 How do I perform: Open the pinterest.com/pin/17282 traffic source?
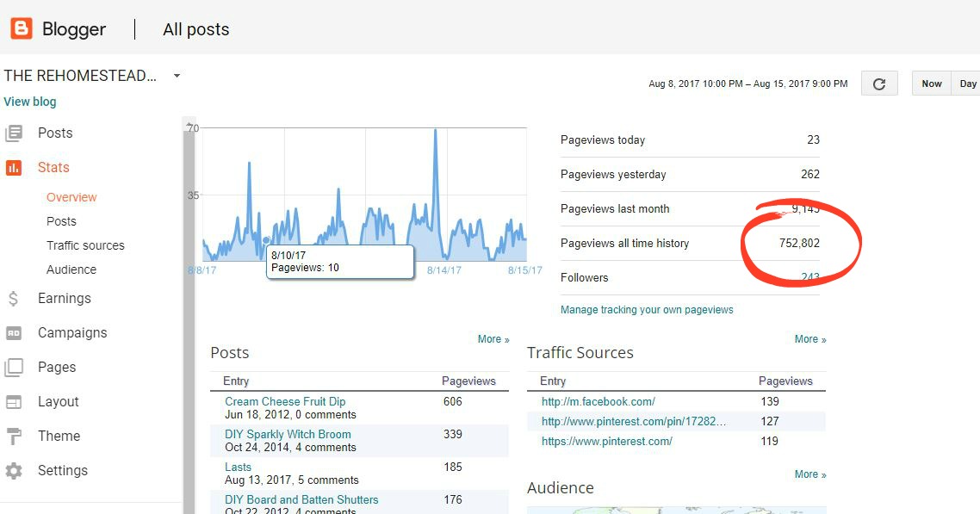(634, 422)
